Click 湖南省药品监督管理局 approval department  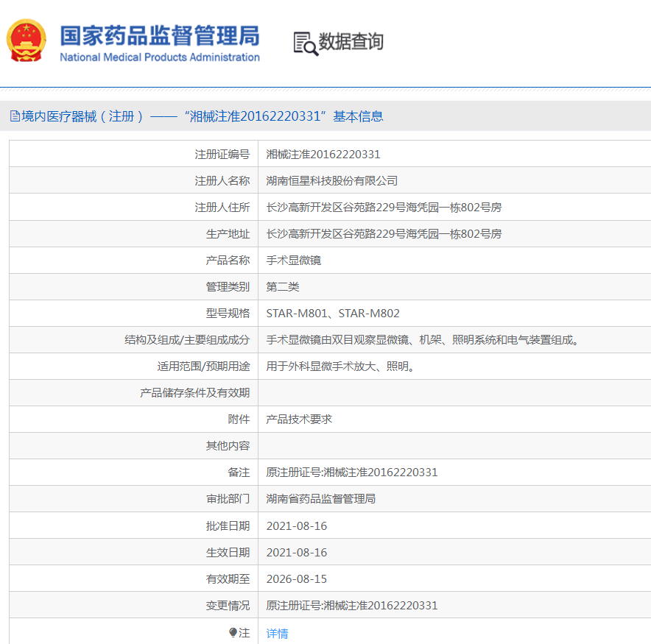click(x=320, y=499)
